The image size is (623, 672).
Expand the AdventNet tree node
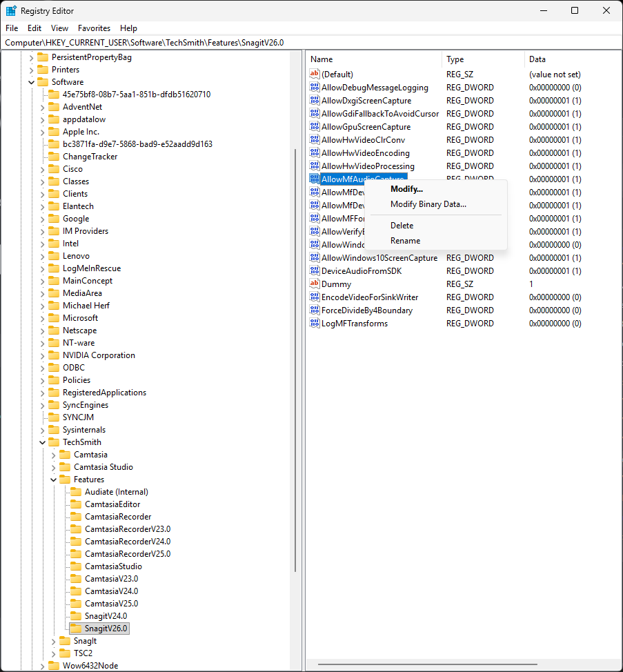(42, 107)
